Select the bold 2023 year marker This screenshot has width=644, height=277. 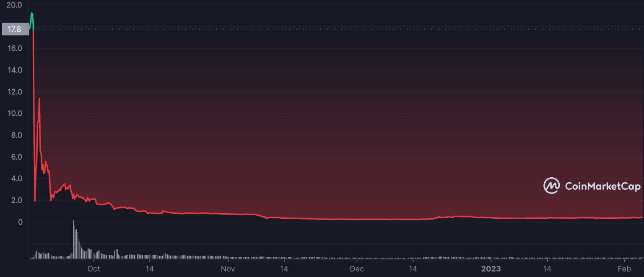pos(491,269)
